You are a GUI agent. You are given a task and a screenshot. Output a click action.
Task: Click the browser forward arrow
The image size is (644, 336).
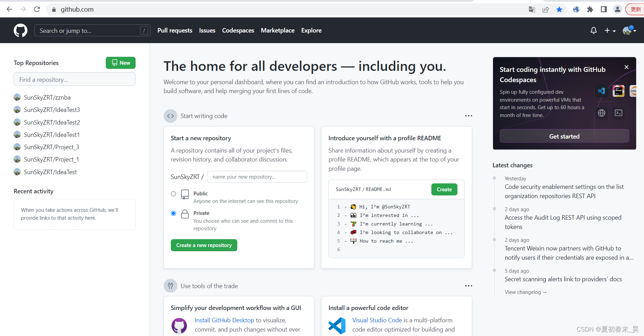coord(23,9)
